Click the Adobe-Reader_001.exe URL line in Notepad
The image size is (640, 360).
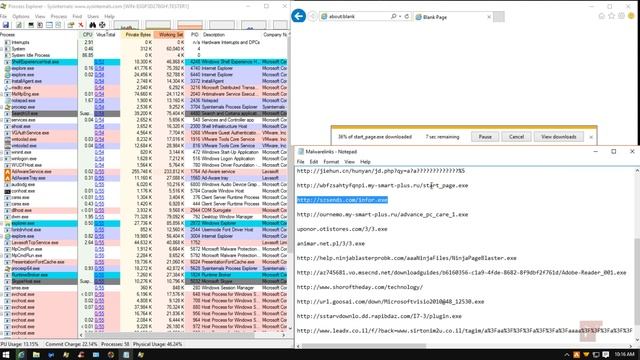click(461, 272)
